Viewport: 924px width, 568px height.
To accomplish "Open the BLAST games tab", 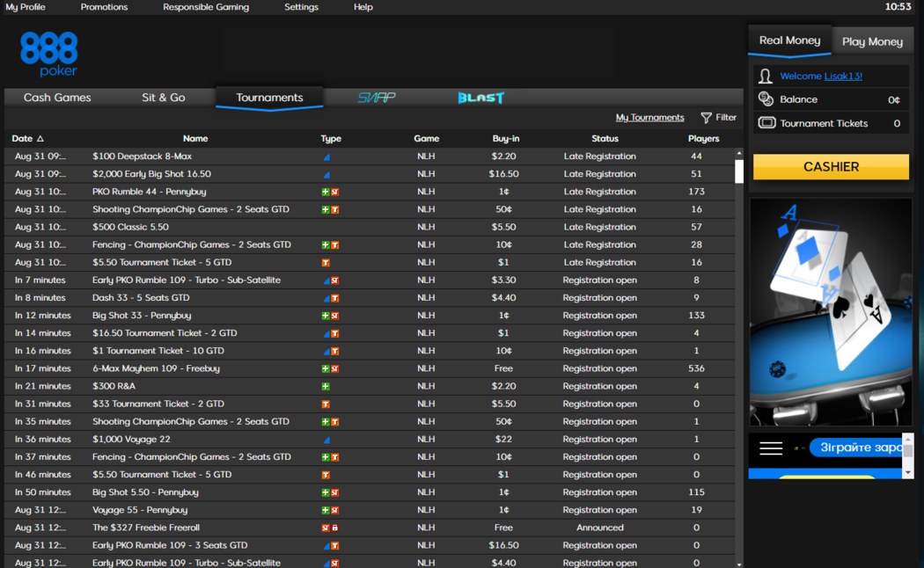I will click(480, 98).
